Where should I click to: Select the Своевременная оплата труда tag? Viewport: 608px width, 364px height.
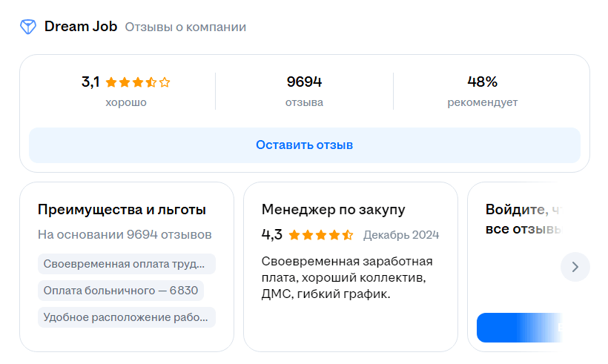pos(126,264)
